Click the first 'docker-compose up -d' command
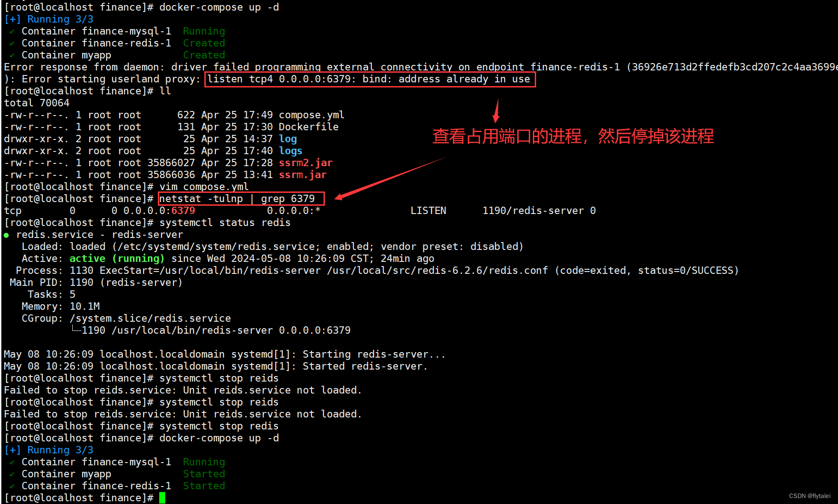Image resolution: width=838 pixels, height=504 pixels. pyautogui.click(x=219, y=7)
